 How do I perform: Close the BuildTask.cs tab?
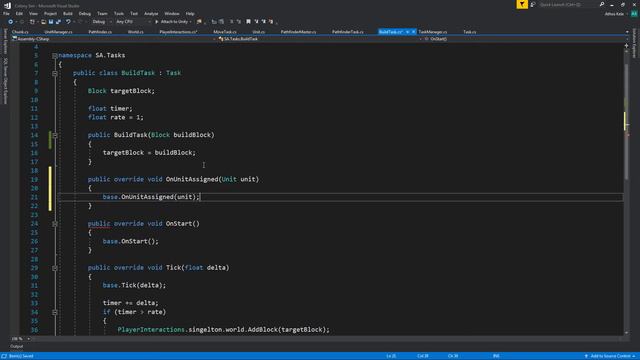413,32
